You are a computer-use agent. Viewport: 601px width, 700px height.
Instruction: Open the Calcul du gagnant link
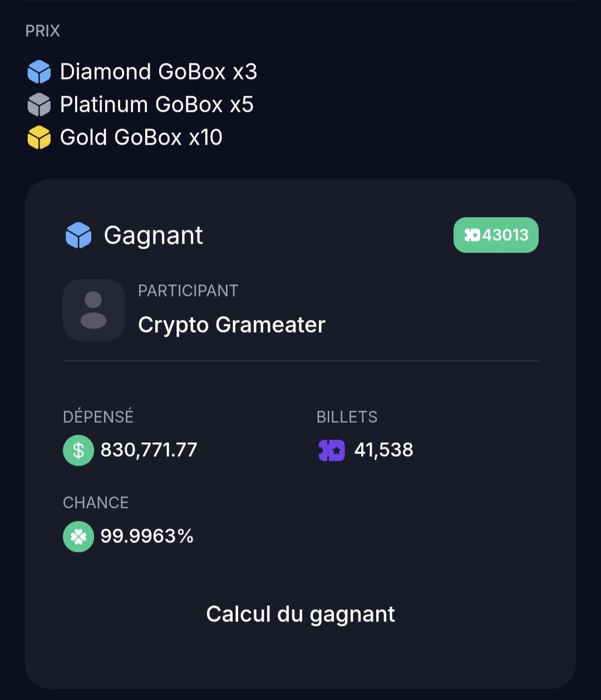300,614
